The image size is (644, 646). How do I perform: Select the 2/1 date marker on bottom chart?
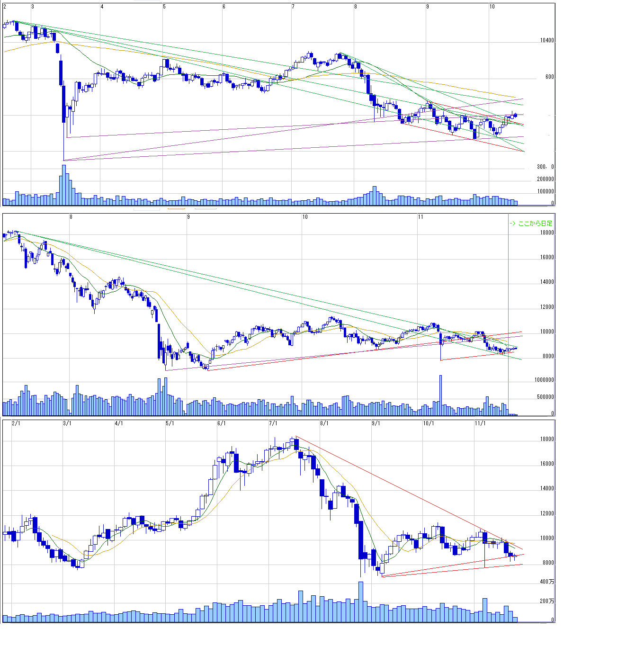(x=16, y=423)
